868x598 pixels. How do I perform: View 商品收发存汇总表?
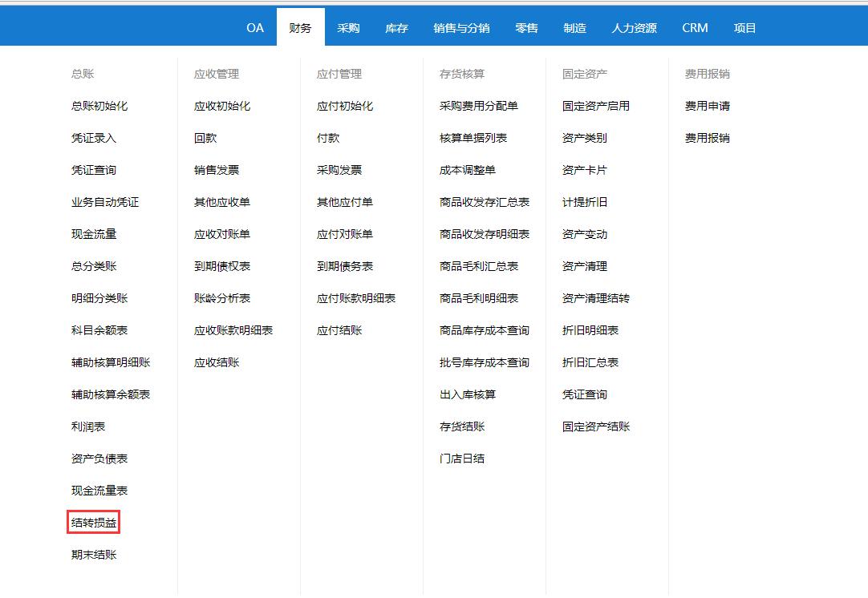click(x=485, y=202)
